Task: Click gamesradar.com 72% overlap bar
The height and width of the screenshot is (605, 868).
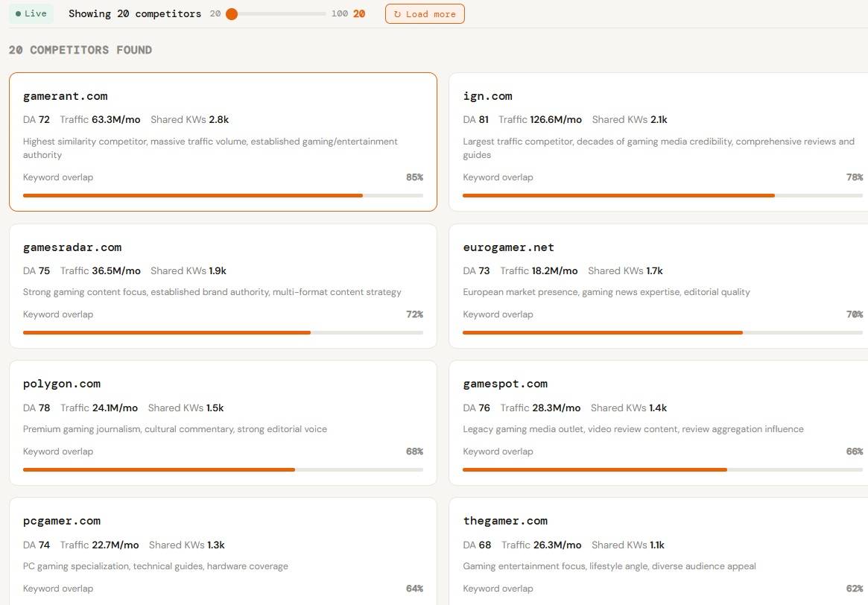Action: (x=223, y=332)
